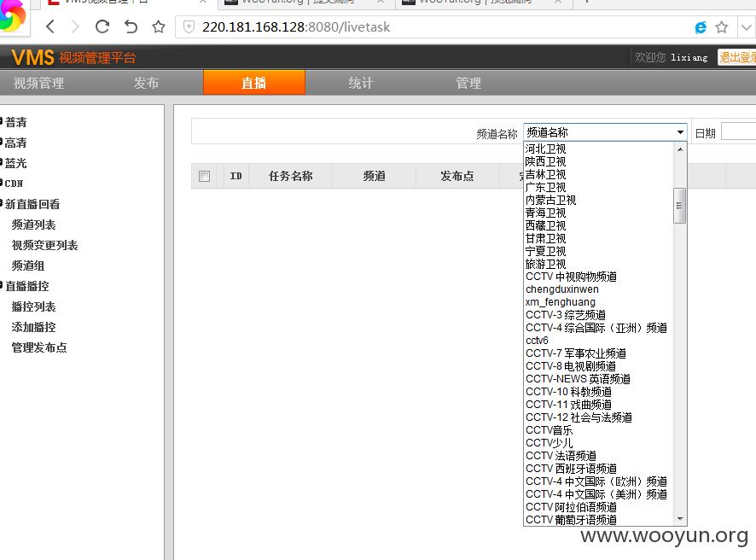
Task: Click the address bar URL field
Action: point(434,27)
